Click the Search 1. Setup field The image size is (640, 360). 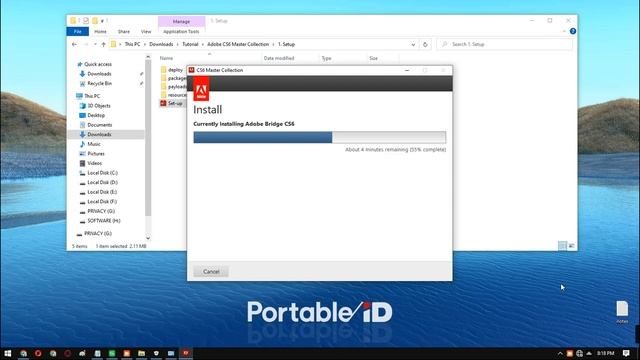(x=505, y=44)
